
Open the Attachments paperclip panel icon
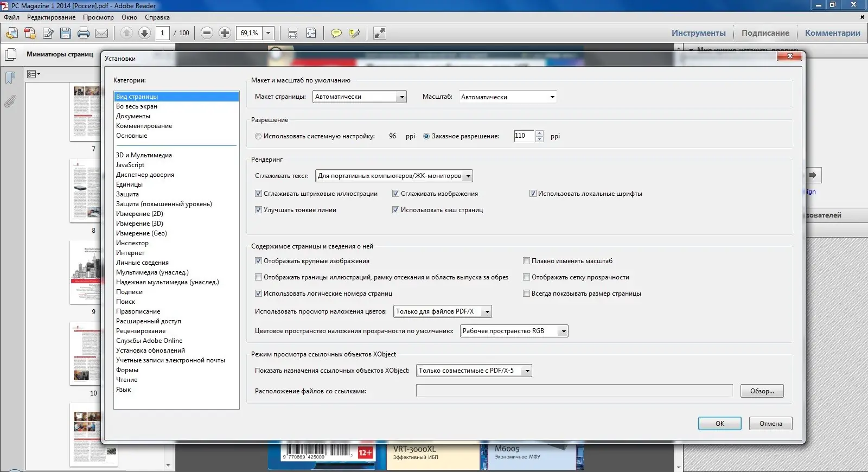tap(10, 101)
